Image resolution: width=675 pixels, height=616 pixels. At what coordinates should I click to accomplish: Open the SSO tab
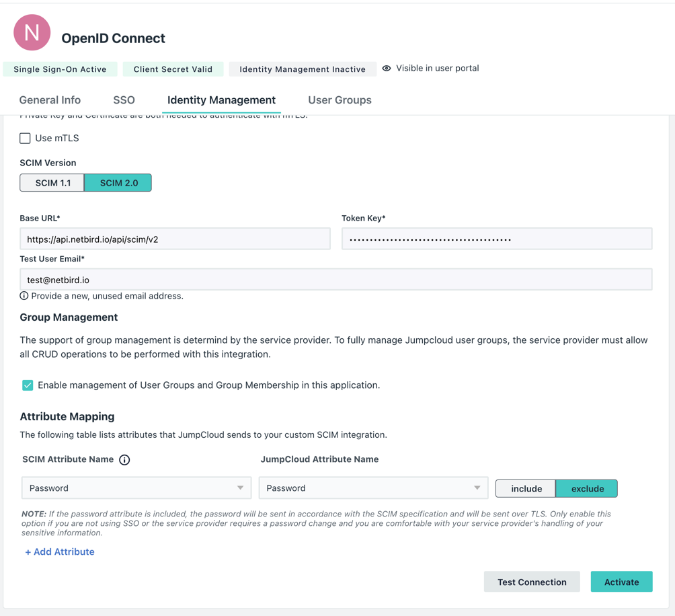[x=124, y=100]
